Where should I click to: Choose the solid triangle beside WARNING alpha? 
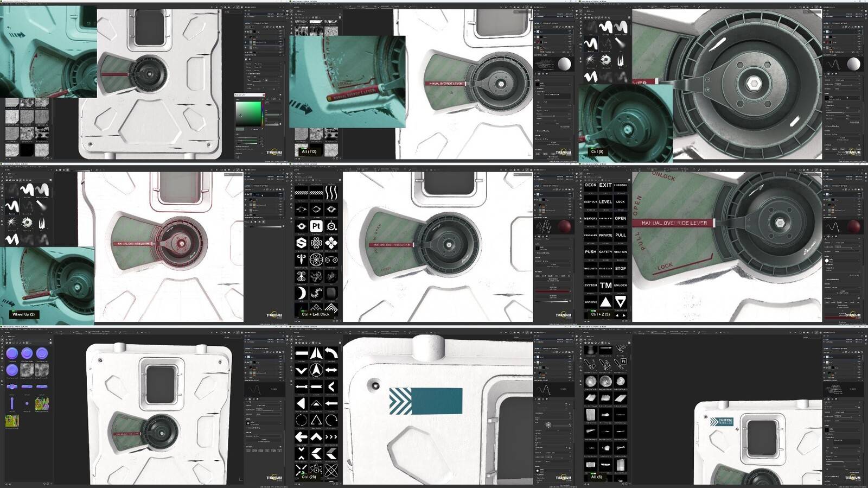[x=605, y=302]
